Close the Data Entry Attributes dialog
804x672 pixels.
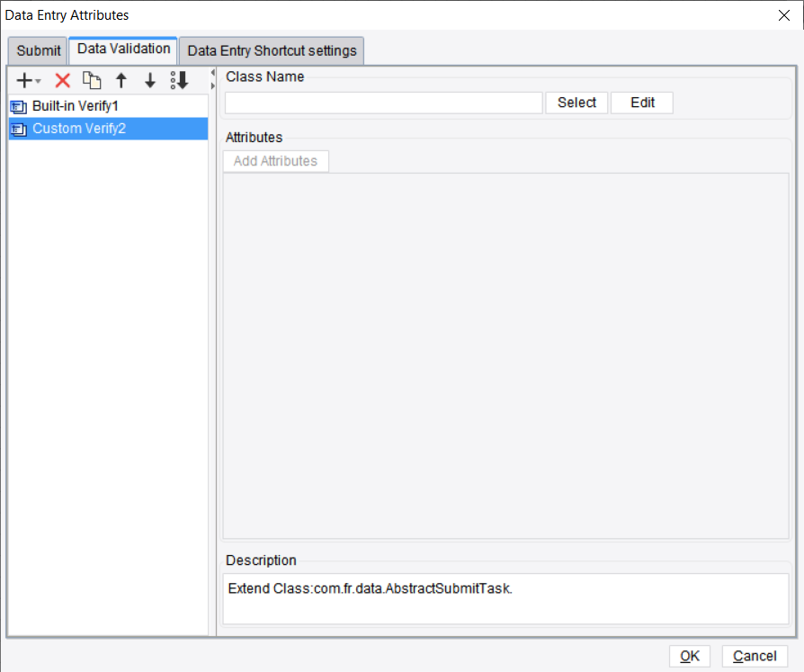784,15
